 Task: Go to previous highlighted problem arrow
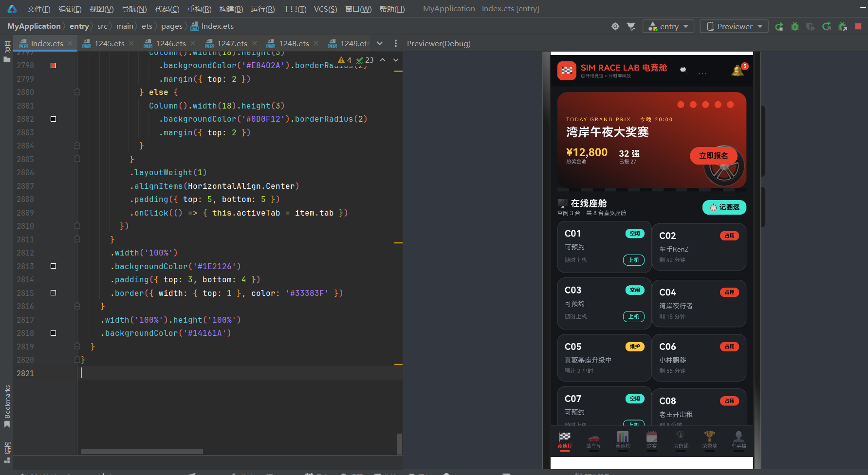(383, 60)
